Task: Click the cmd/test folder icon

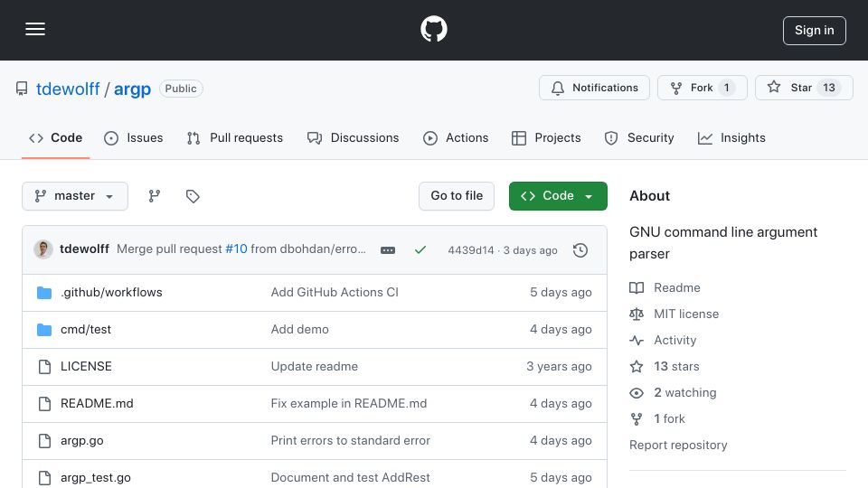Action: tap(44, 330)
